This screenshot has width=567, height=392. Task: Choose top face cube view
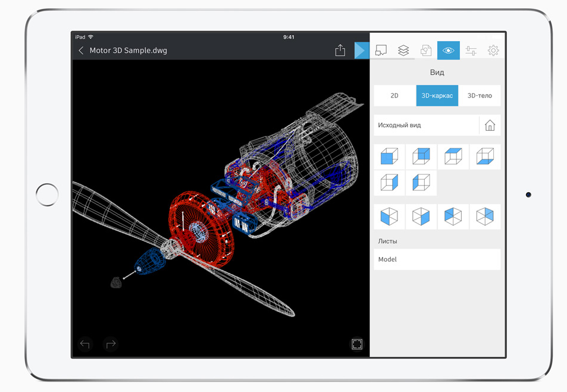[453, 156]
